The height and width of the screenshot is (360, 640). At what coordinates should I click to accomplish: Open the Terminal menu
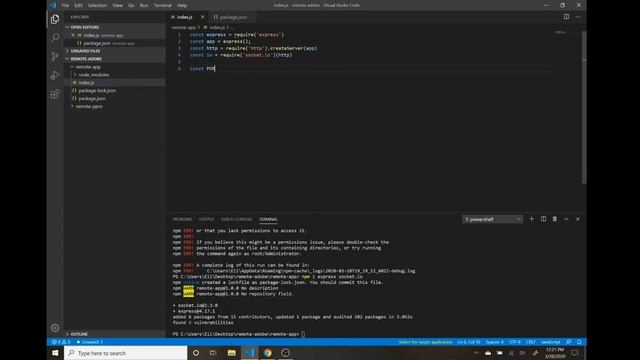click(x=163, y=5)
